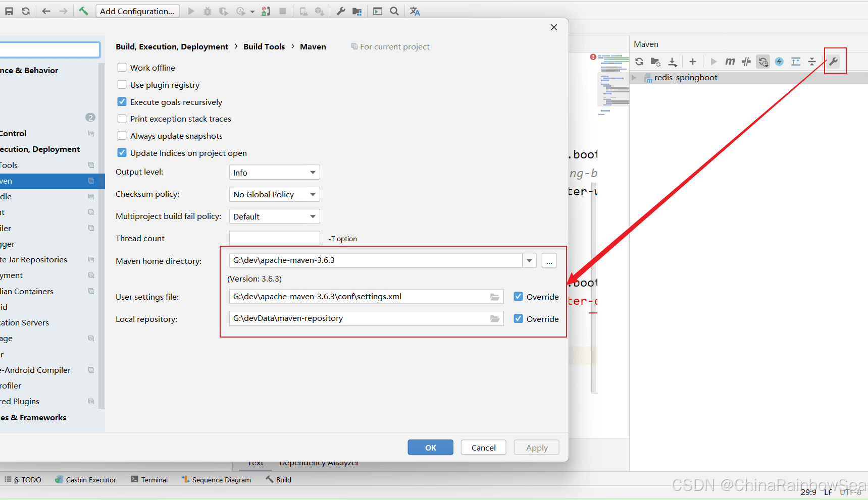Viewport: 868px width, 500px height.
Task: Close the Settings dialog with the X
Action: pos(554,27)
